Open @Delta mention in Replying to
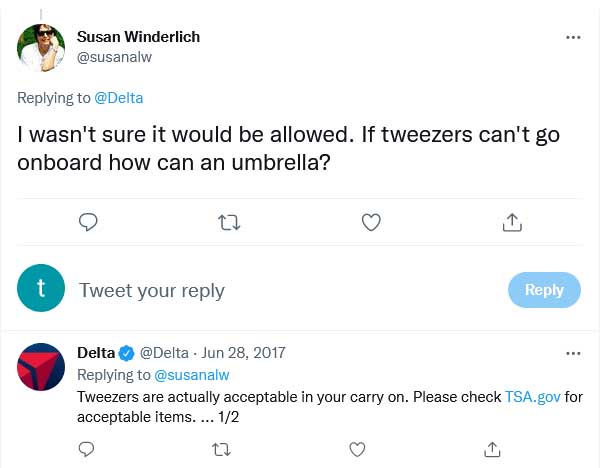Image resolution: width=608 pixels, height=468 pixels. 119,98
